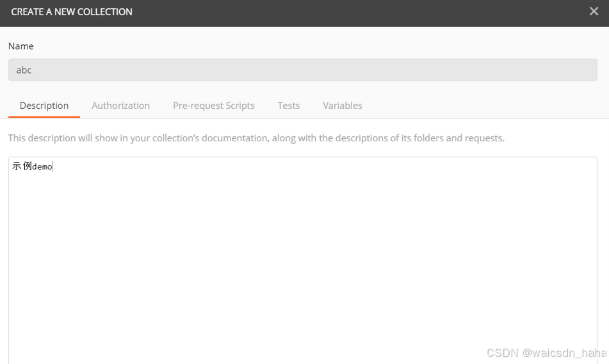
Task: Click the Name input field containing abc
Action: pyautogui.click(x=302, y=70)
